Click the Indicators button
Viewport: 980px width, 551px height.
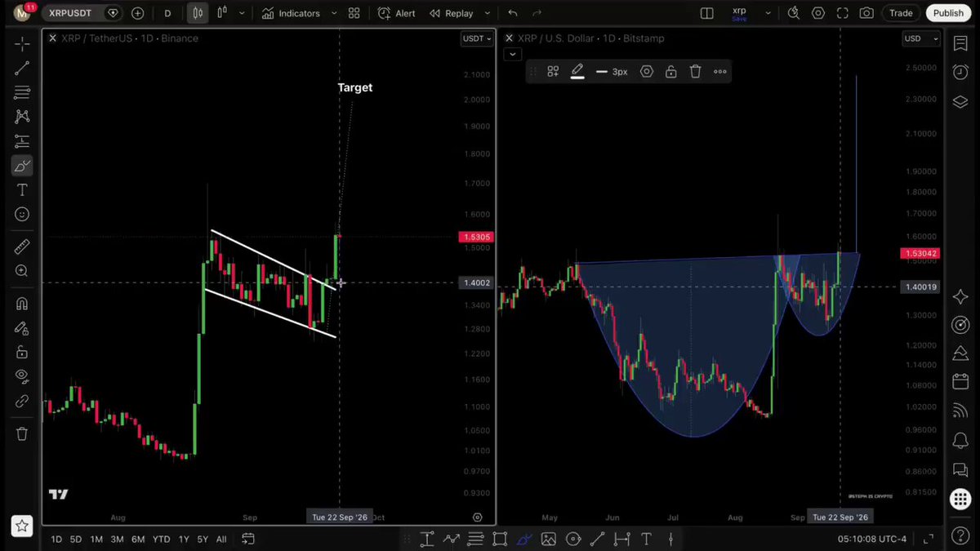pos(291,13)
